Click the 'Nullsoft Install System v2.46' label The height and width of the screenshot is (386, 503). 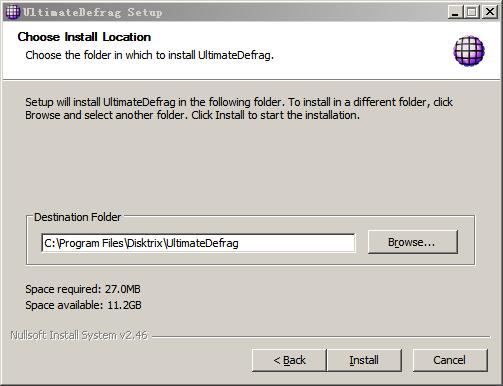click(x=79, y=335)
